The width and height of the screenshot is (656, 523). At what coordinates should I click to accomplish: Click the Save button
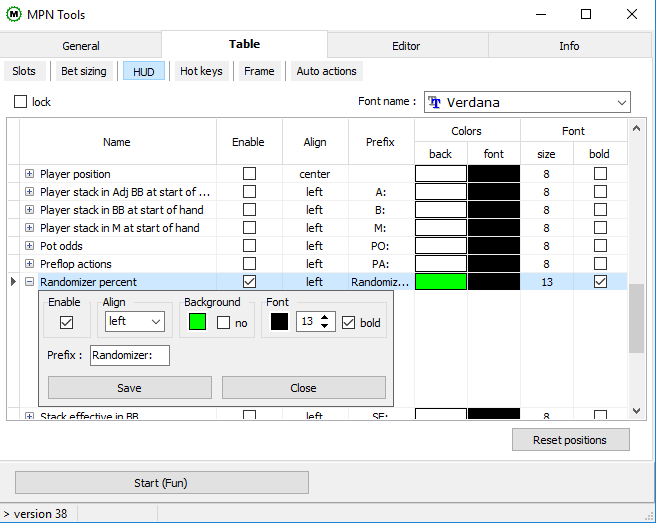pos(130,388)
